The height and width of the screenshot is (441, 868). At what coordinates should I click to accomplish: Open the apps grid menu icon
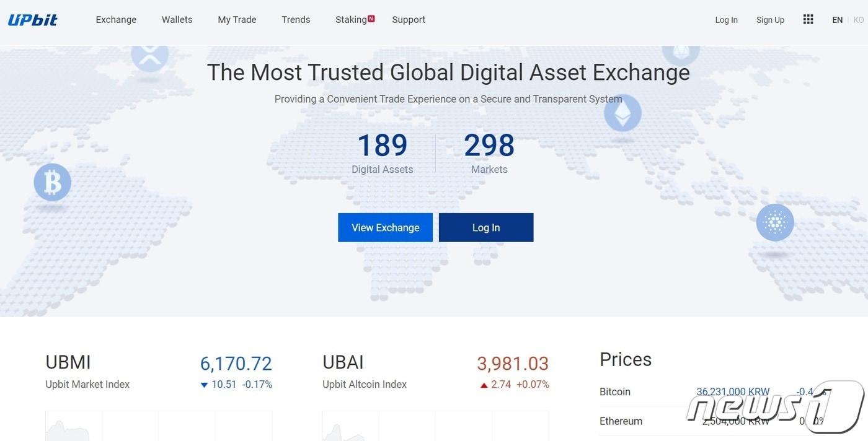[x=808, y=19]
